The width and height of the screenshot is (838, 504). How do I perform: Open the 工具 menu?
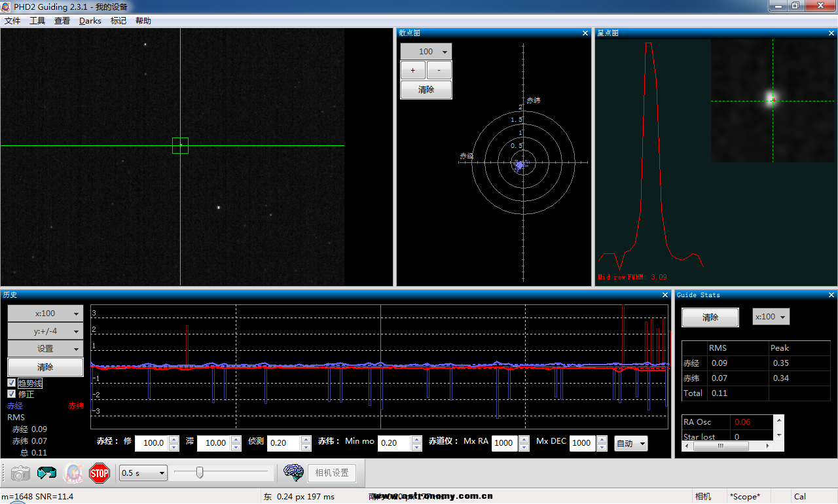[x=37, y=21]
